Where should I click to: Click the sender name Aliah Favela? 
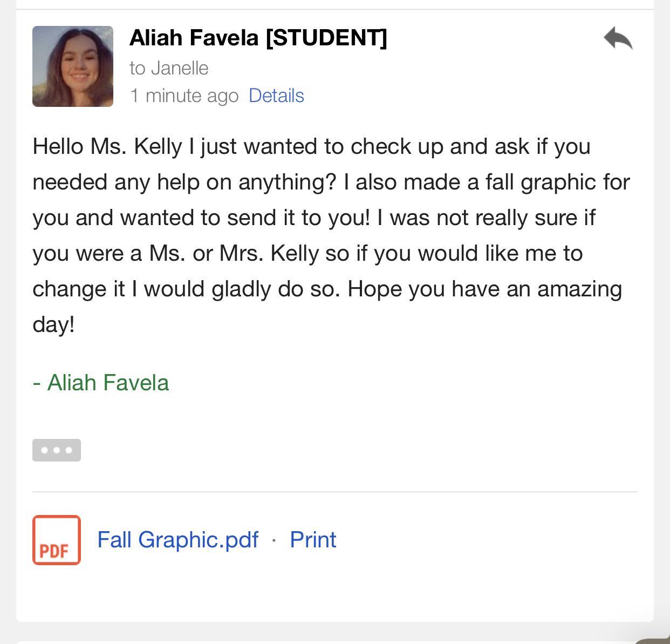pyautogui.click(x=194, y=38)
